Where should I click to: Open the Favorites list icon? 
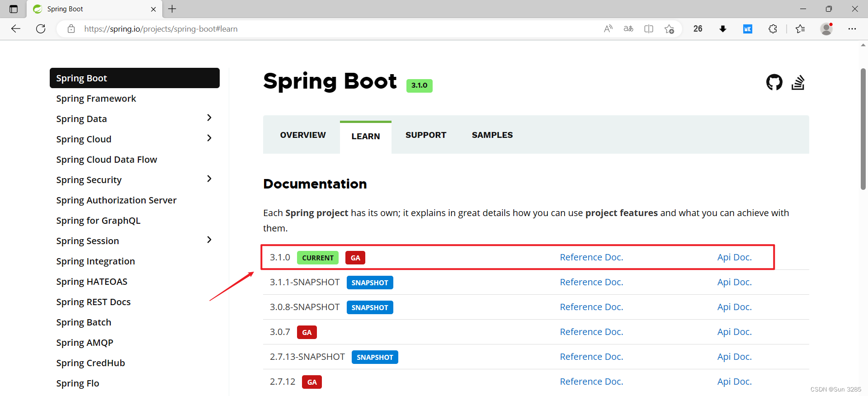[800, 29]
